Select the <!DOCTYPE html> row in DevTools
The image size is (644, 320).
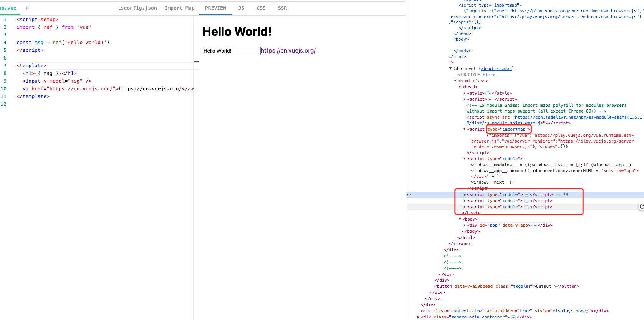pos(476,75)
